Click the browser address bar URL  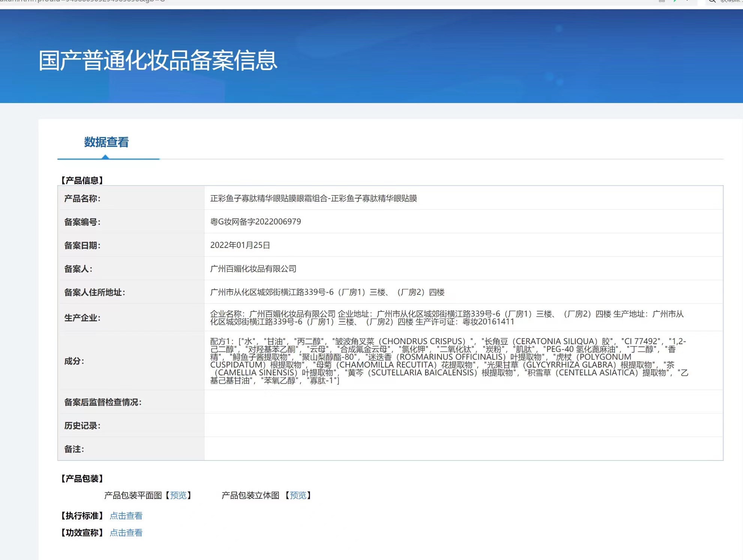[x=82, y=1]
